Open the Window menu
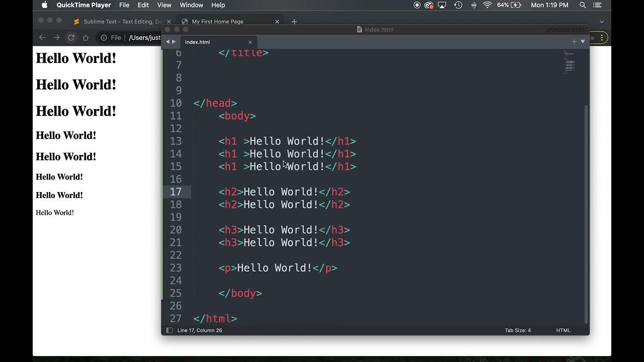The image size is (644, 362). [x=191, y=5]
